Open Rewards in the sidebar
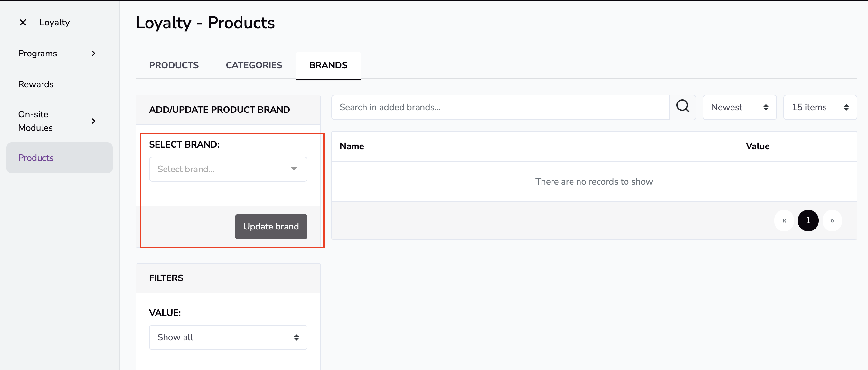Screen dimensions: 868x370 pos(36,84)
